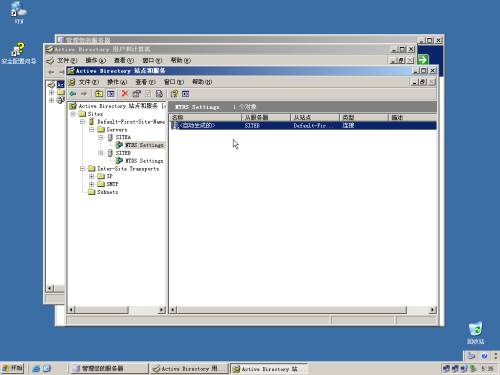
Task: Click right scroll arrow of the list pane
Action: pyautogui.click(x=433, y=310)
